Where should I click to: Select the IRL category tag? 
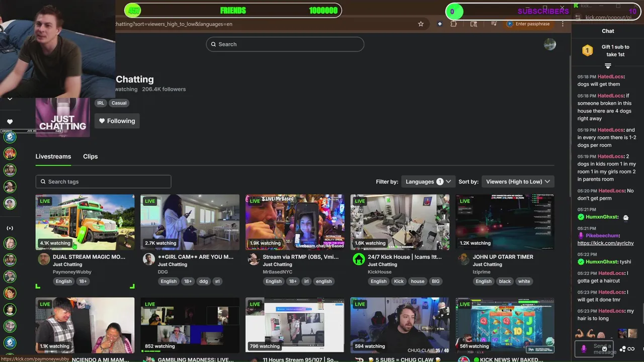[101, 103]
